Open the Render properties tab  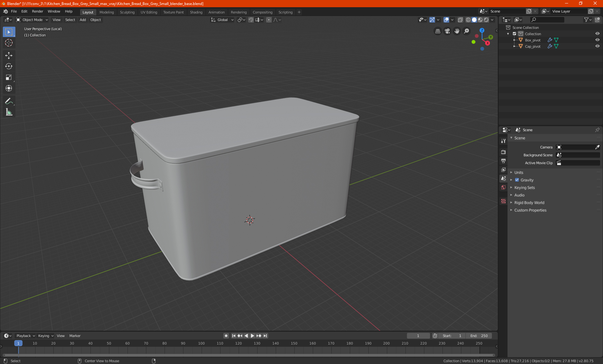(503, 152)
